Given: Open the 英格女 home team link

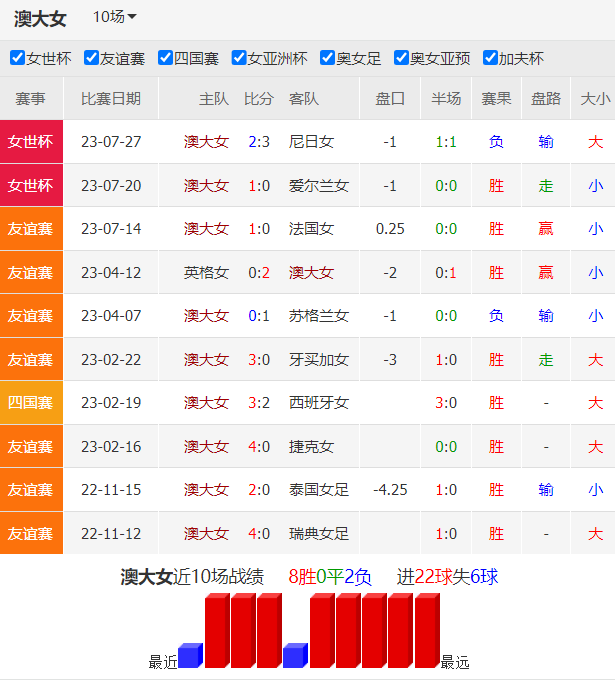Looking at the screenshot, I should tap(206, 273).
